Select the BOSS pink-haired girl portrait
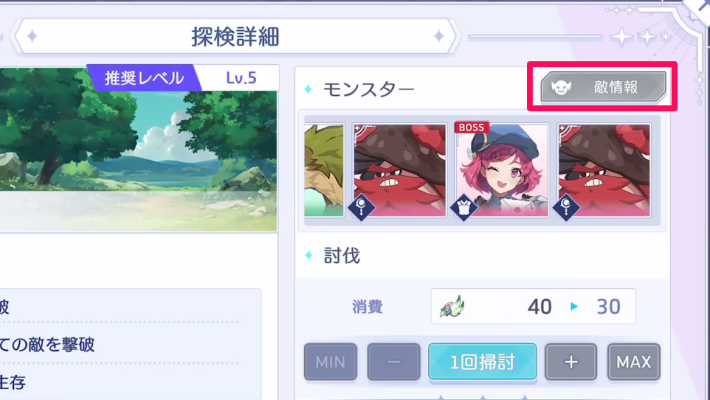This screenshot has height=400, width=710. pos(502,170)
